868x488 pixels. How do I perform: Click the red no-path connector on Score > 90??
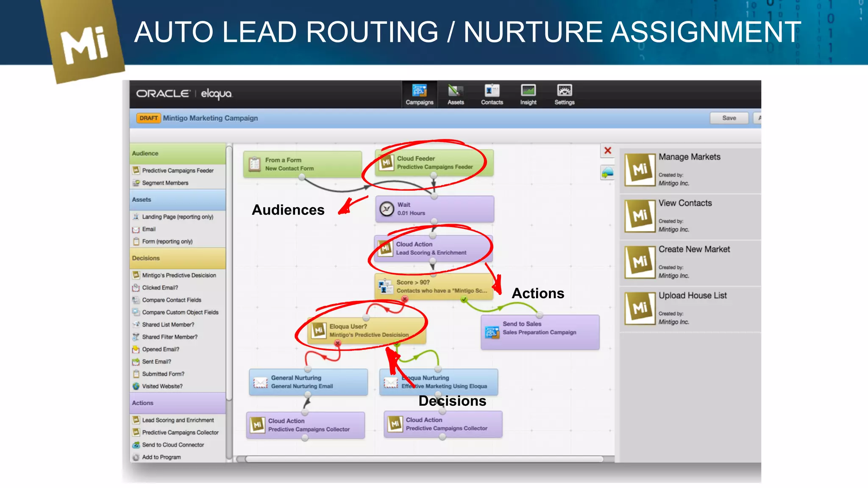point(405,299)
